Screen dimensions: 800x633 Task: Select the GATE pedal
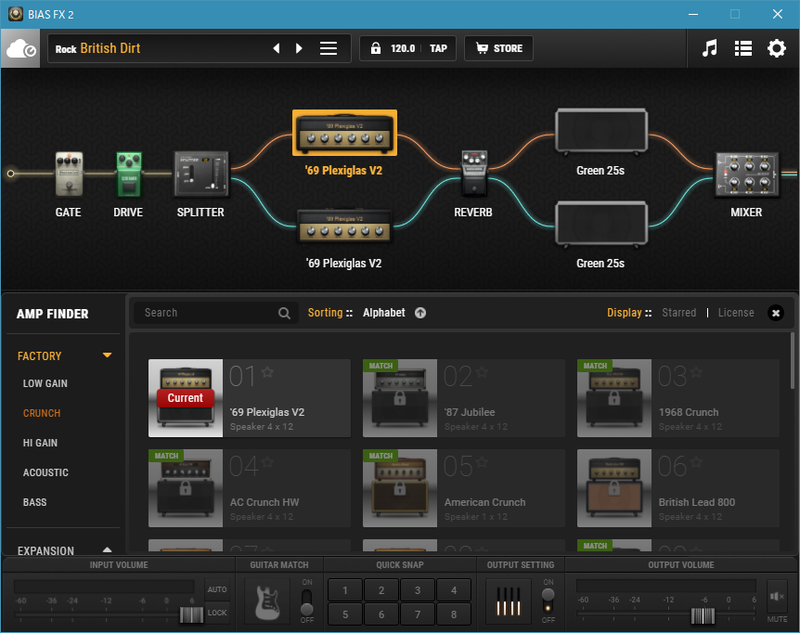pos(68,174)
